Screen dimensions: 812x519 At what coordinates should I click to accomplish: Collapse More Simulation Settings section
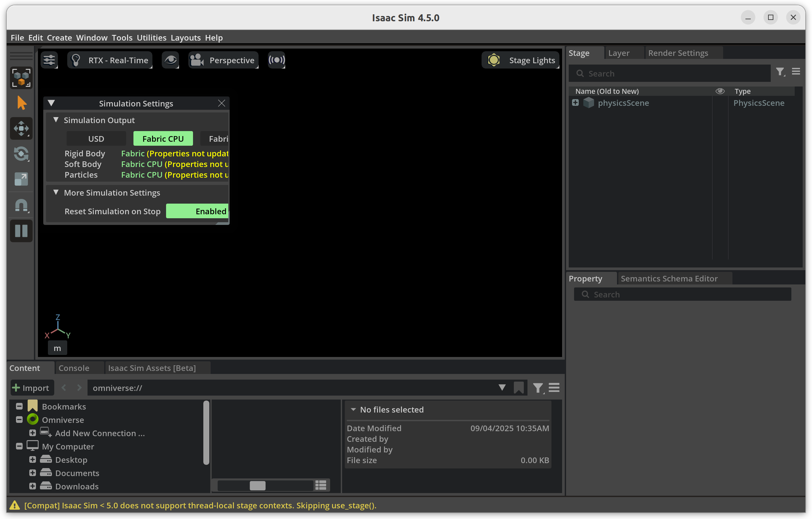point(56,192)
